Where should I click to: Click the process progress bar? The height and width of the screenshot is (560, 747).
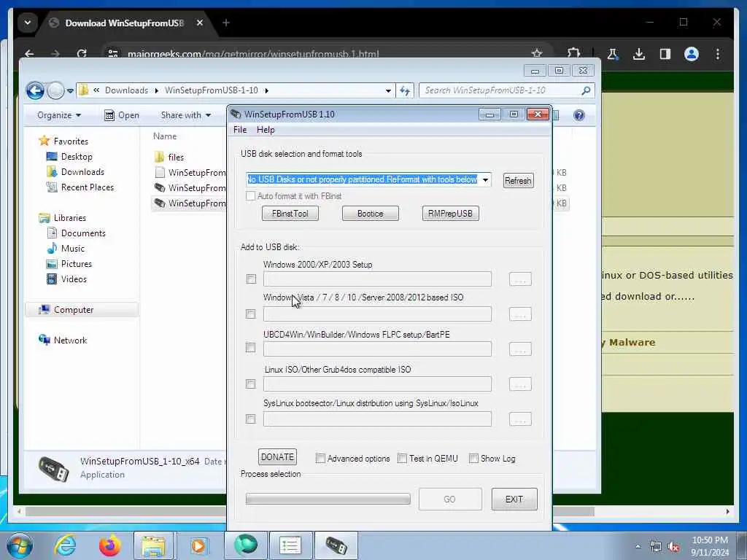(328, 499)
